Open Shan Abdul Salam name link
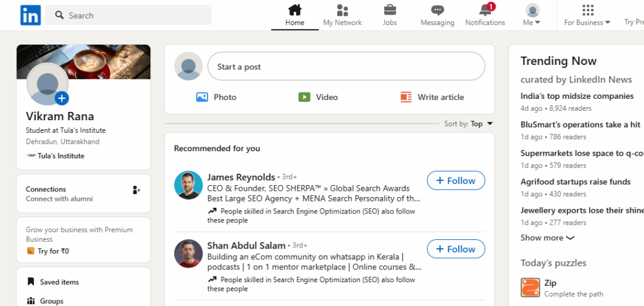 point(246,246)
